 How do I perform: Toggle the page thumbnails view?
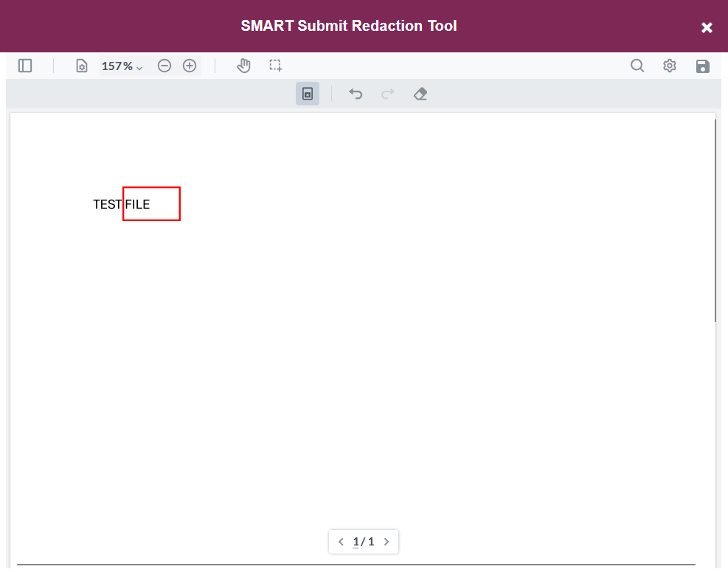[81, 65]
